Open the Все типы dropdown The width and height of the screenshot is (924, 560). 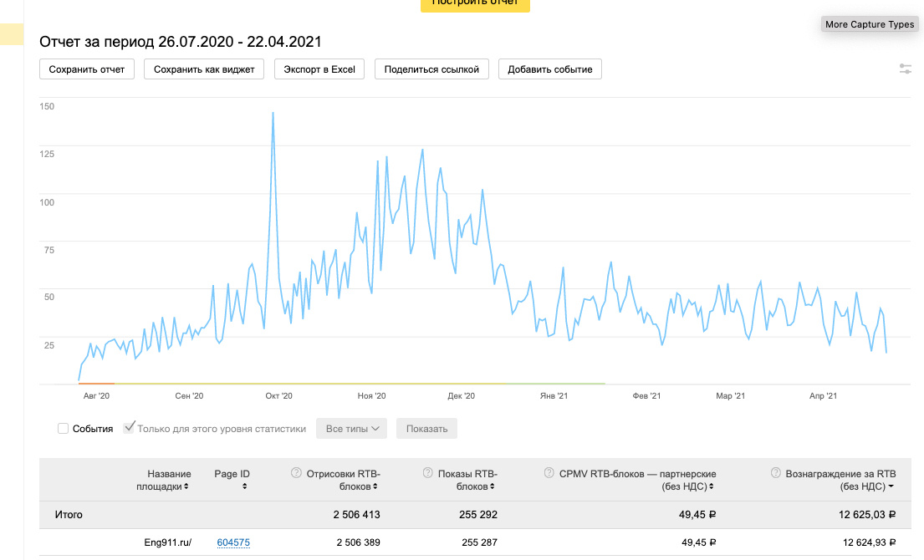tap(352, 429)
